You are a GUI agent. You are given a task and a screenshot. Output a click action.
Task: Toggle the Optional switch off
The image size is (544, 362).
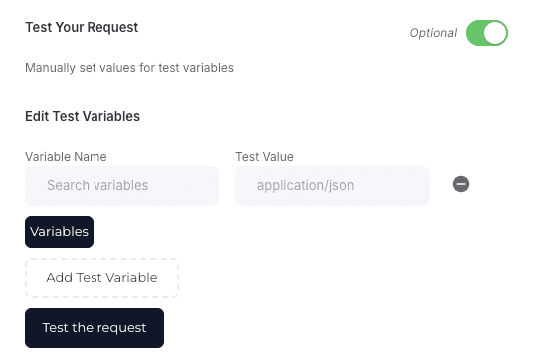coord(487,33)
